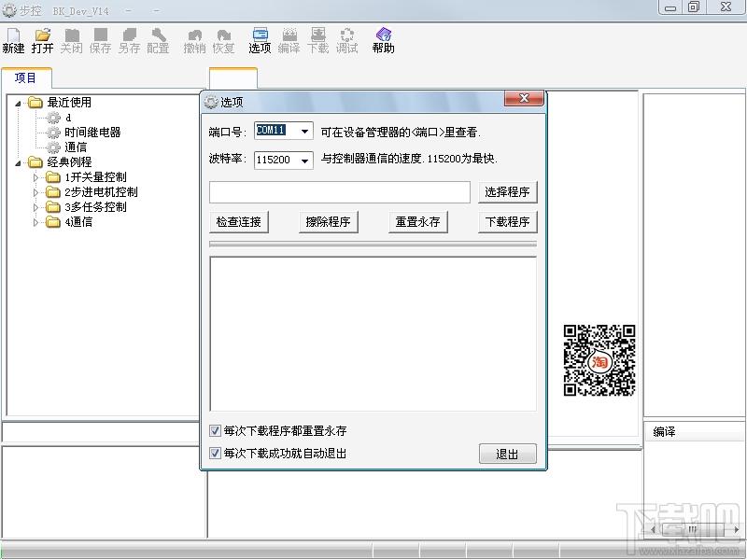This screenshot has width=747, height=560.
Task: Switch to the 项目 tab
Action: tap(26, 77)
